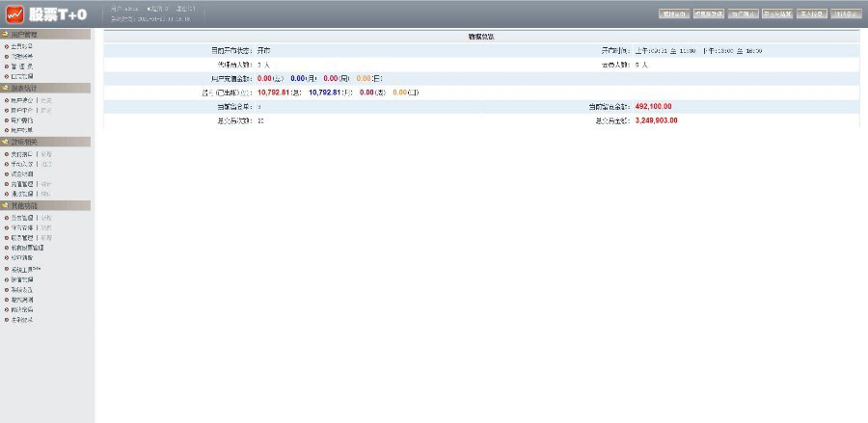
Task: Collapse the third sidebar section between 报表统计 and 其他功能
Action: (x=45, y=142)
